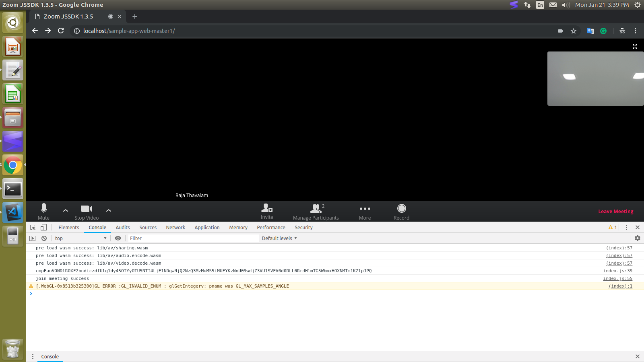Switch to the Network tab
644x362 pixels.
click(x=175, y=227)
